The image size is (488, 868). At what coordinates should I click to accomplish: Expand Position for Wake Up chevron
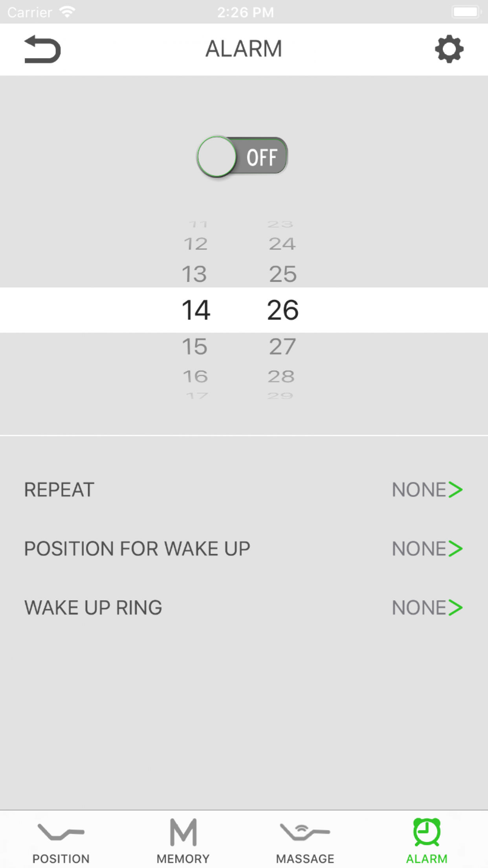click(456, 549)
